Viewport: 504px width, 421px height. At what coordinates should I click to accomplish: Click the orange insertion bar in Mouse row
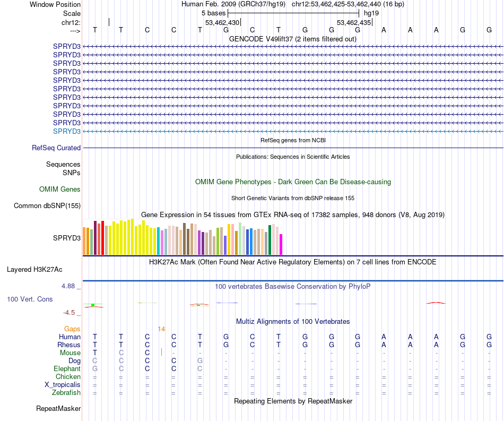pos(161,352)
